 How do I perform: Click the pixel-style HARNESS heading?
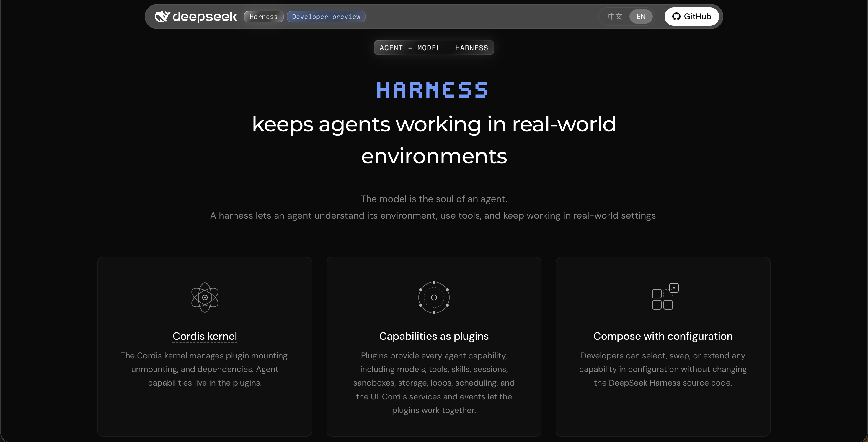(433, 90)
